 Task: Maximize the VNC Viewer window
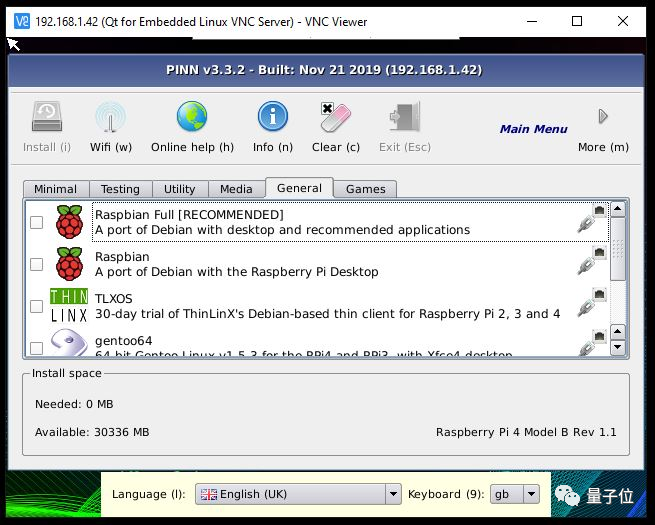click(x=577, y=21)
